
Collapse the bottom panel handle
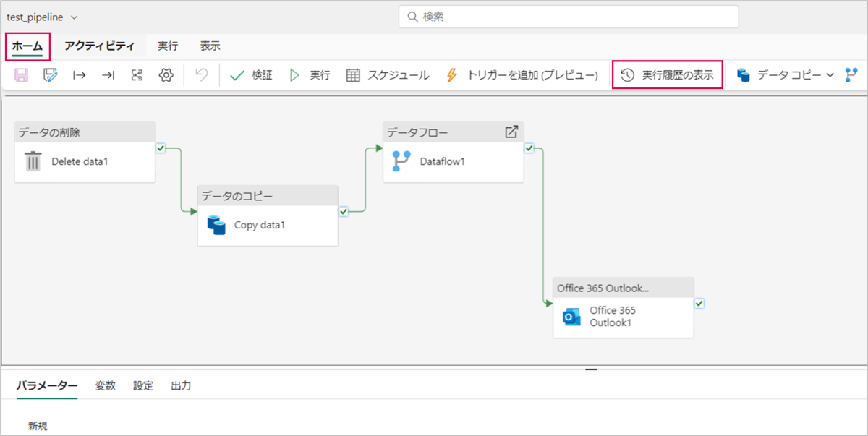point(591,369)
